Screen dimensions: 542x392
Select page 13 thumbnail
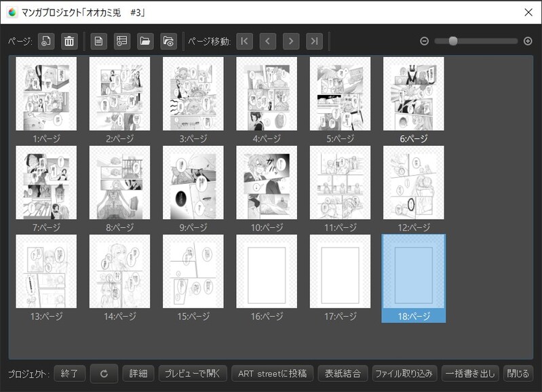pos(46,271)
